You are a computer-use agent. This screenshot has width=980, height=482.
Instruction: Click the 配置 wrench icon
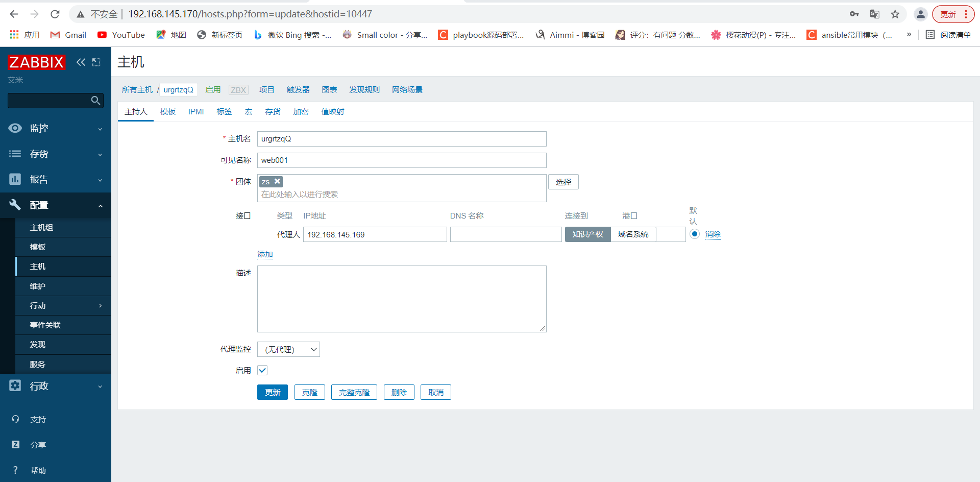[15, 205]
